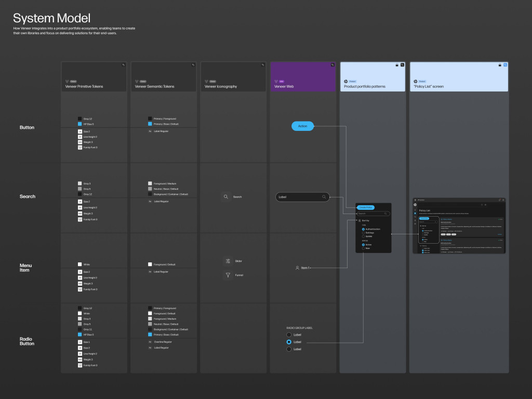532x399 pixels.
Task: Click the Draft badge on Veneer Semantic Tokens card
Action: pyautogui.click(x=143, y=82)
